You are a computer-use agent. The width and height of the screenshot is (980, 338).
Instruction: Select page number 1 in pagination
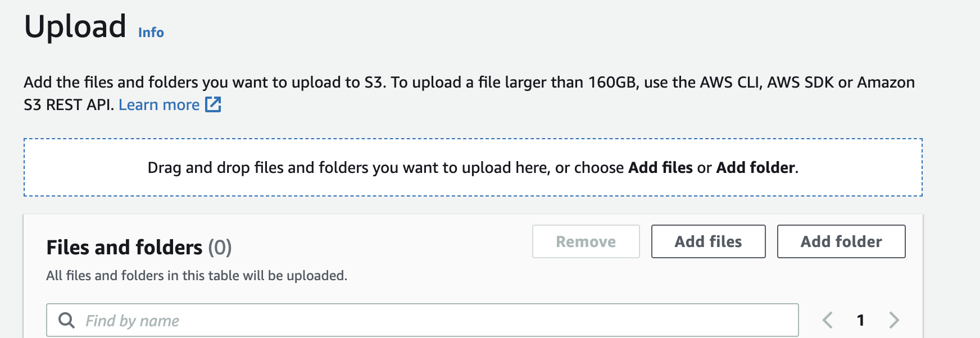click(860, 320)
